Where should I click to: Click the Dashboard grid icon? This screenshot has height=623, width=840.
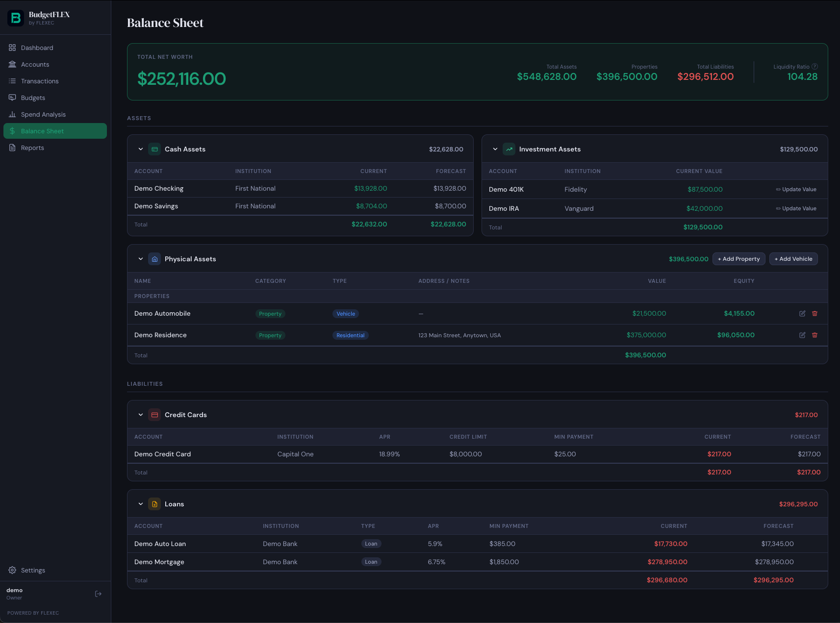pyautogui.click(x=12, y=48)
